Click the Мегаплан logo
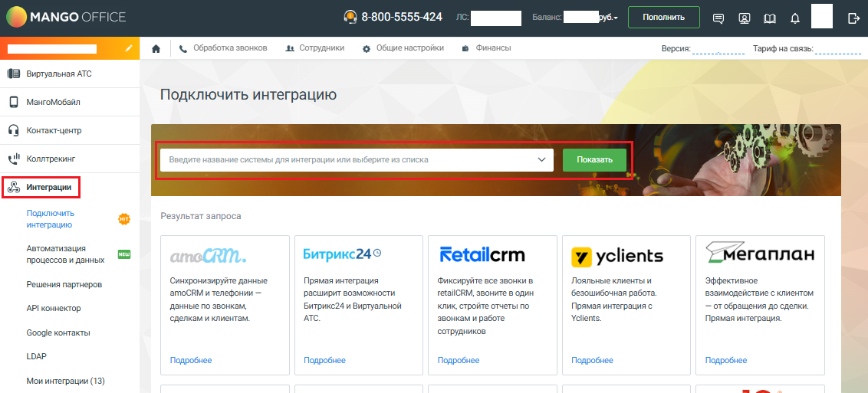This screenshot has height=393, width=868. (759, 253)
